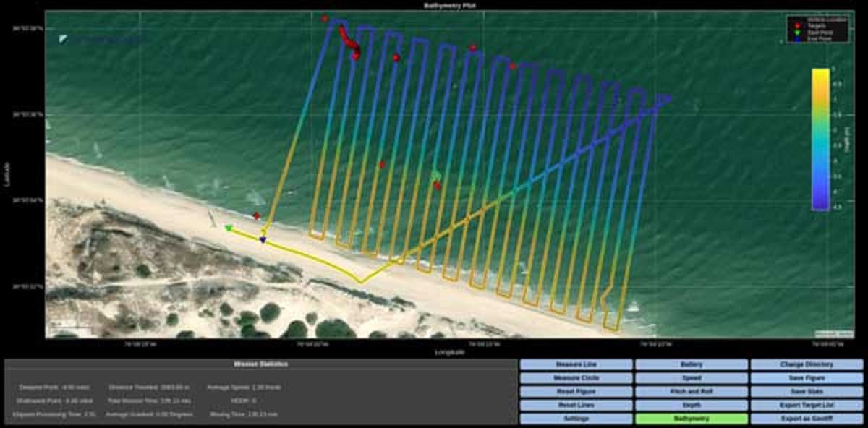This screenshot has width=868, height=428.
Task: Click the blue End Point marker near shore
Action: coord(262,239)
